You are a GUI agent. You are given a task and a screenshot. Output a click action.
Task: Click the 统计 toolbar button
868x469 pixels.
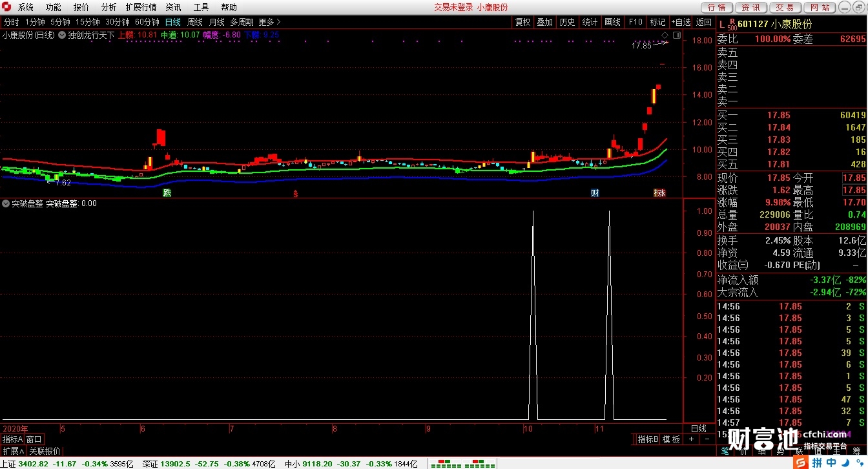point(590,22)
